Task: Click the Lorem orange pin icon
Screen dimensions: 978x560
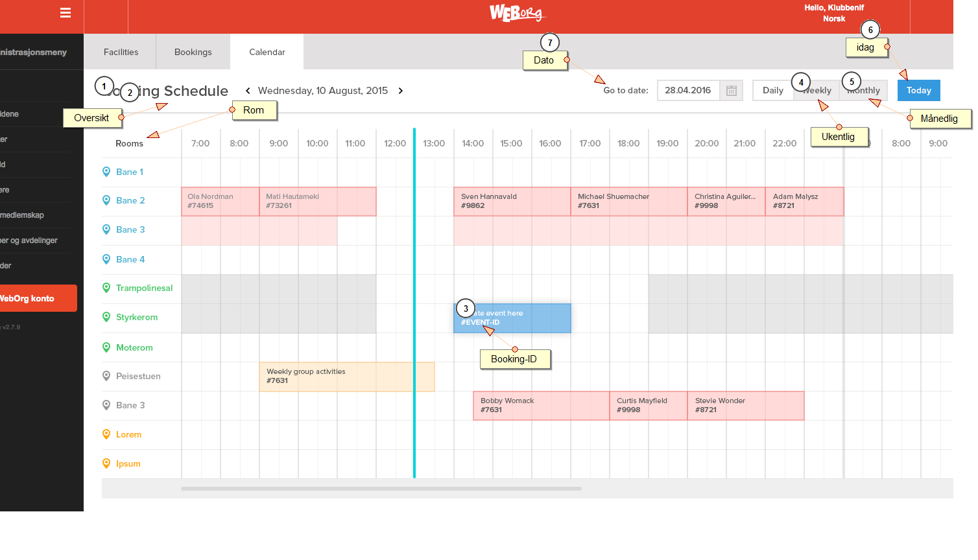Action: [x=106, y=434]
